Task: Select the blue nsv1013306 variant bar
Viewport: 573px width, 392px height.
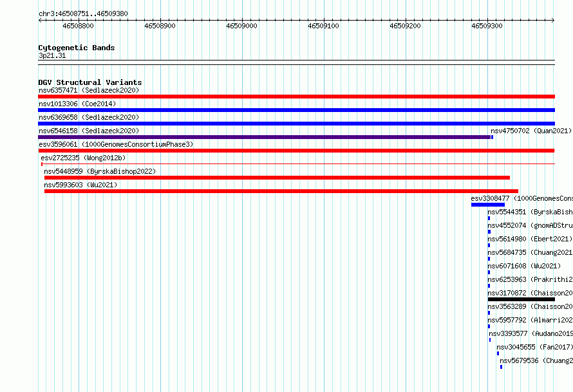Action: [x=296, y=110]
